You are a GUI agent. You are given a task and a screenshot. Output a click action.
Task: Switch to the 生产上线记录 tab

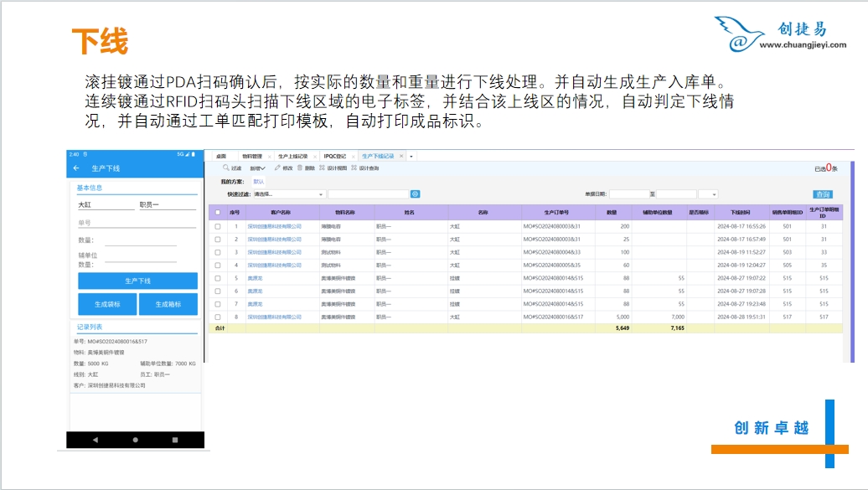(x=292, y=156)
